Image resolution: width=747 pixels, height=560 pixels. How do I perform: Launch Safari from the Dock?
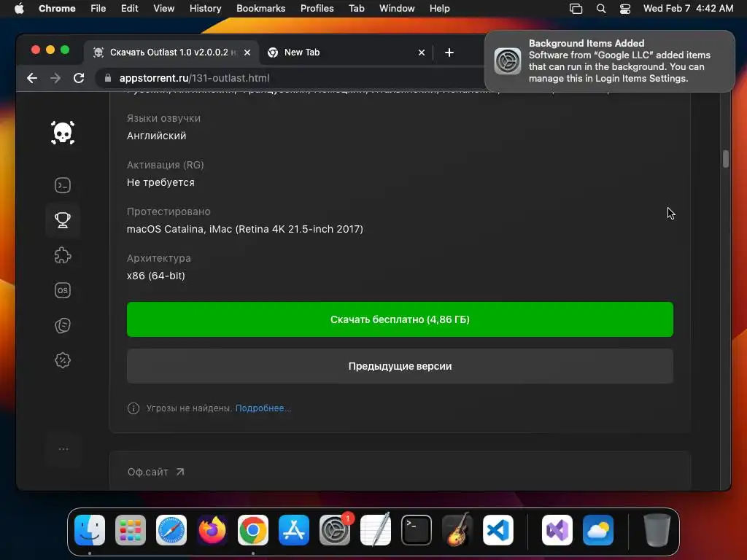[171, 530]
